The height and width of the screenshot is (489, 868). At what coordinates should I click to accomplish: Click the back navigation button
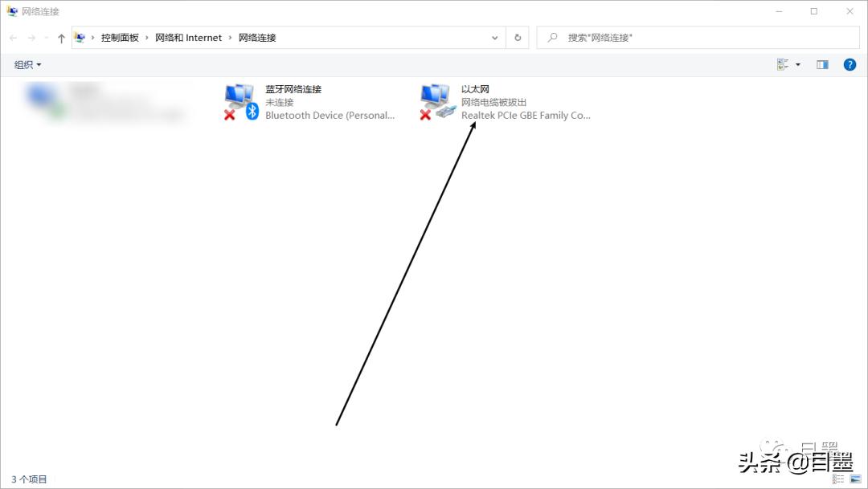[12, 37]
